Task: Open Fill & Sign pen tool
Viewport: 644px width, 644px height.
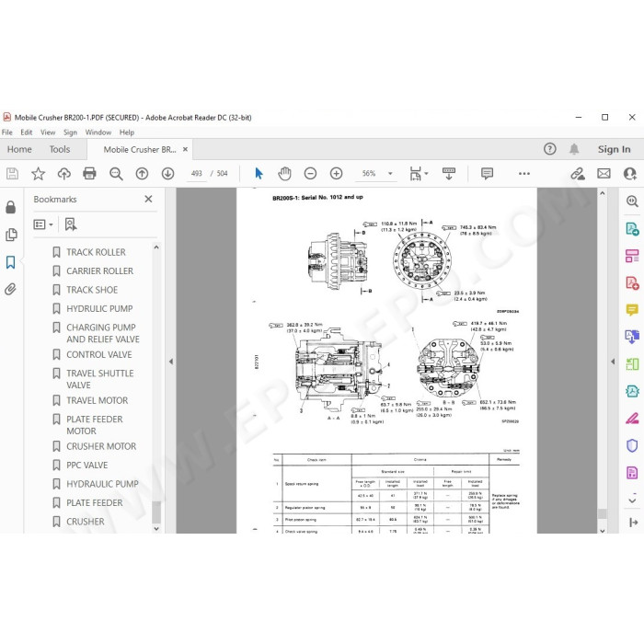Action: [632, 419]
